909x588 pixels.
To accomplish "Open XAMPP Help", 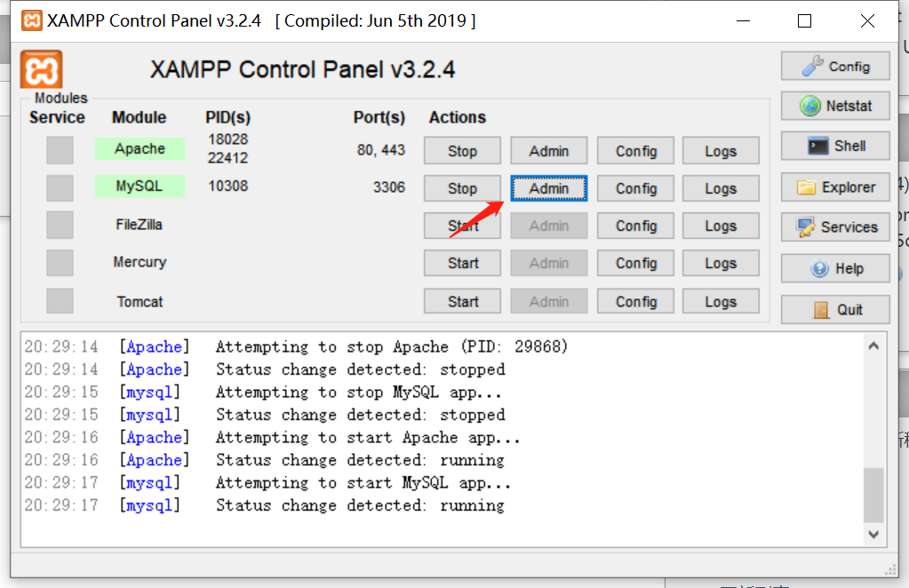I will point(833,268).
